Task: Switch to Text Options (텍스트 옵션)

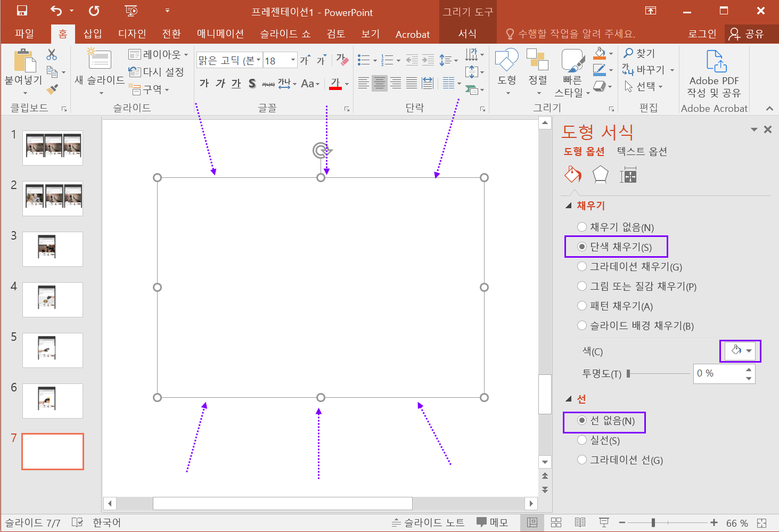Action: coord(642,152)
